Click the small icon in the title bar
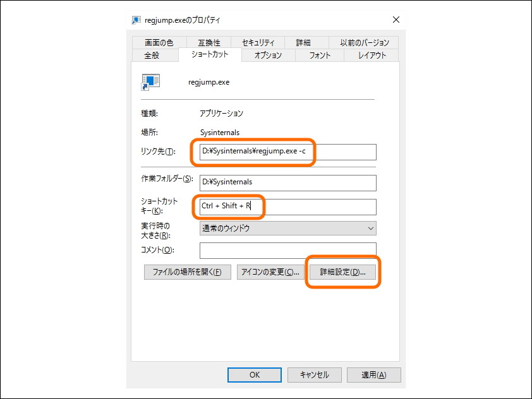 136,20
